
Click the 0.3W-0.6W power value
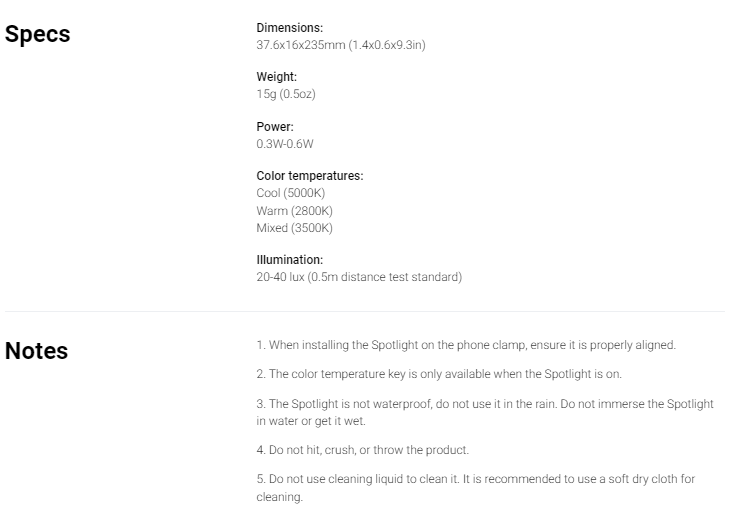(285, 144)
